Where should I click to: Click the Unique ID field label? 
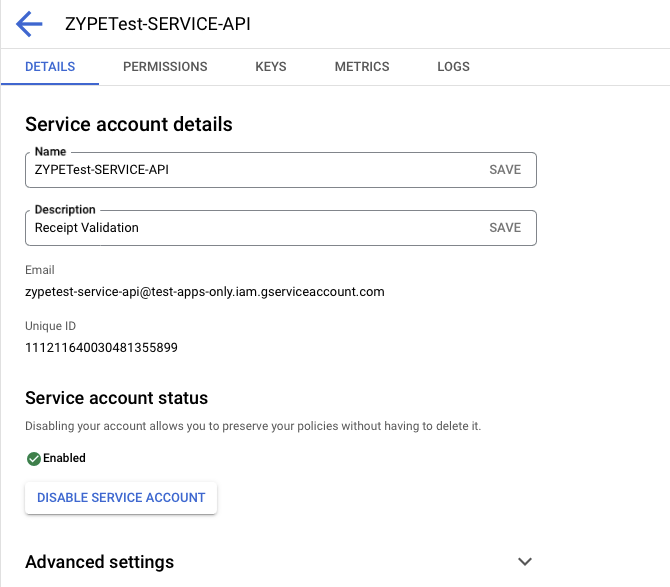(x=50, y=326)
